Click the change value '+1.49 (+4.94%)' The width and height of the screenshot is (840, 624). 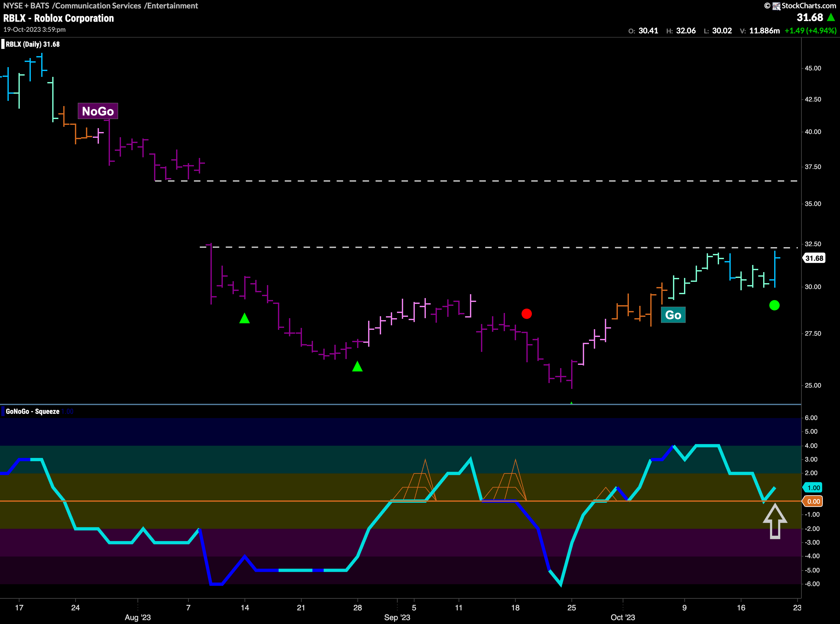[810, 30]
